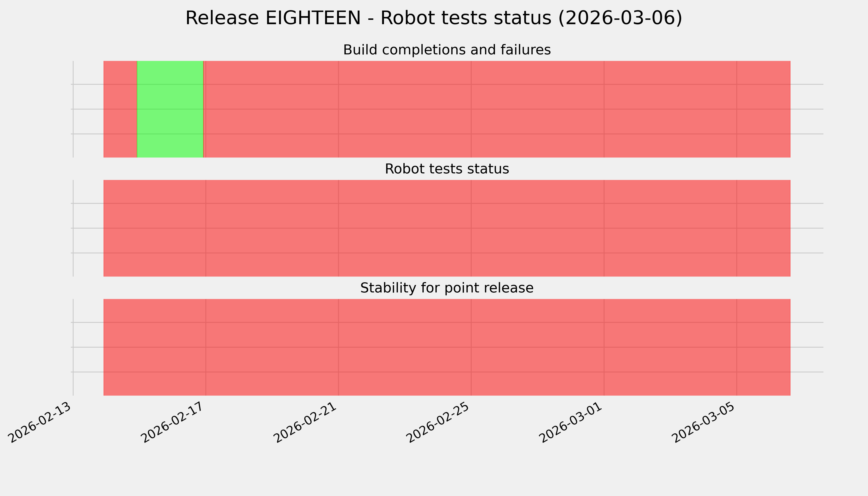Click the long red region of the build completions chart
Screen dimensions: 868x496
(x=497, y=109)
